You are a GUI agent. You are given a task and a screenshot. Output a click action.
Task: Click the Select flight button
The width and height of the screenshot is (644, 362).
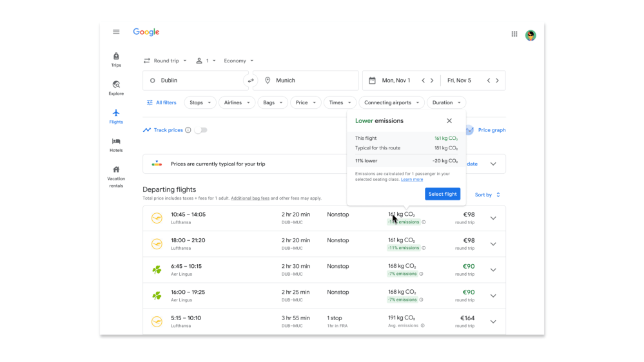[442, 194]
